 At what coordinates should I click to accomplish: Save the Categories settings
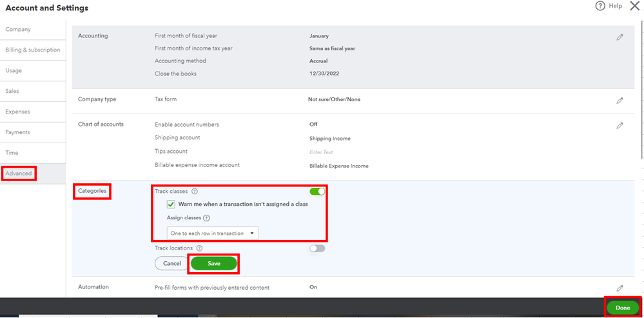214,263
